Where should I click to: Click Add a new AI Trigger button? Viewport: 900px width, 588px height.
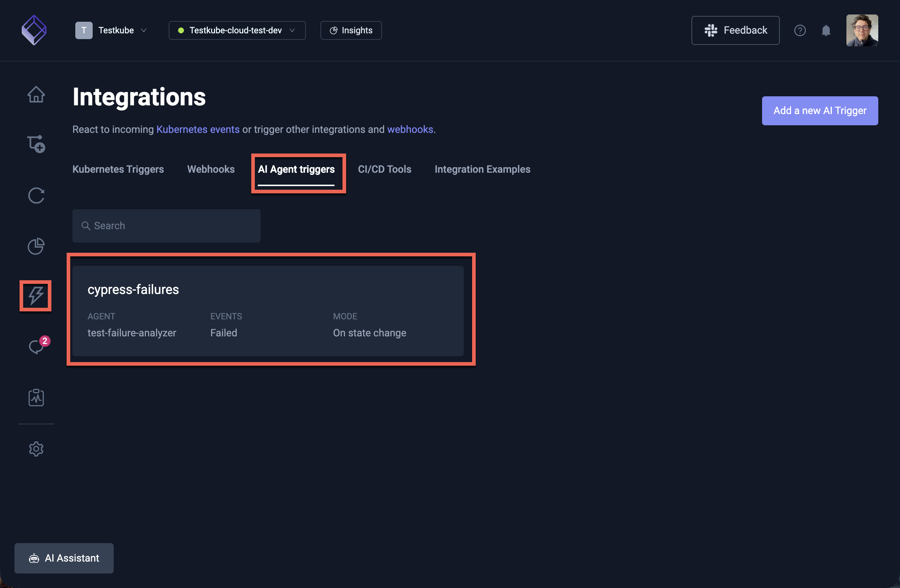(x=820, y=110)
